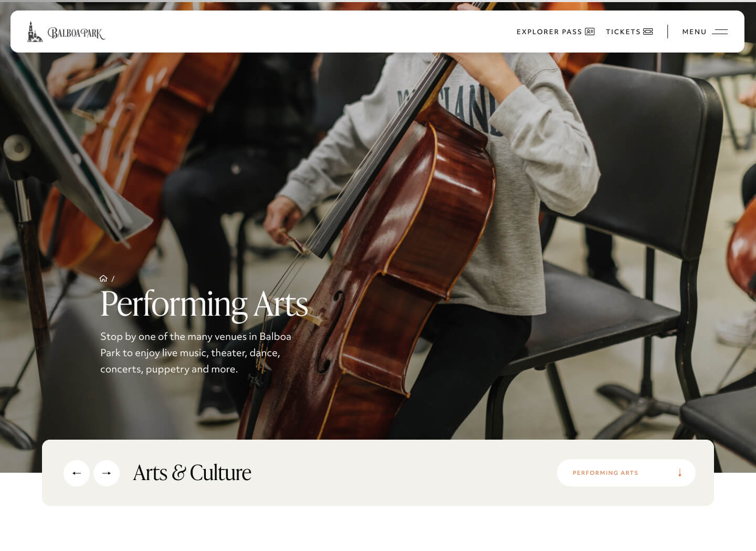Click the ticket icon next to Tickets
The height and width of the screenshot is (551, 756).
tap(648, 32)
